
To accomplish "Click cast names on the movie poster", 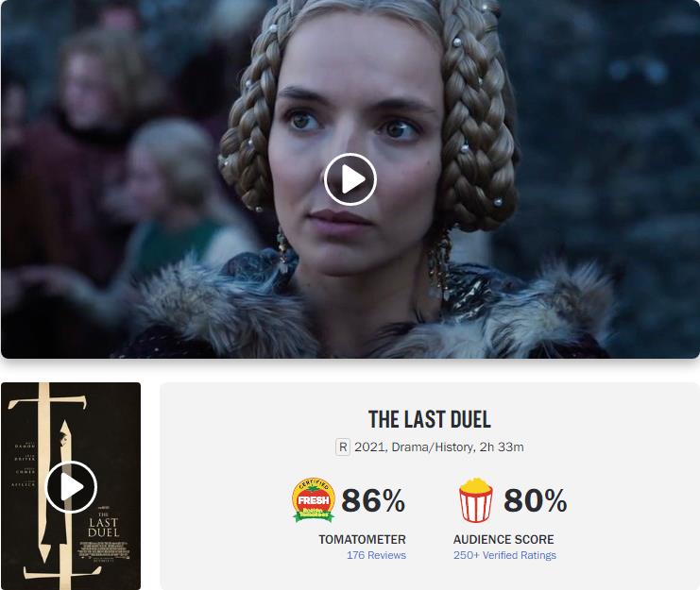I will pyautogui.click(x=25, y=464).
